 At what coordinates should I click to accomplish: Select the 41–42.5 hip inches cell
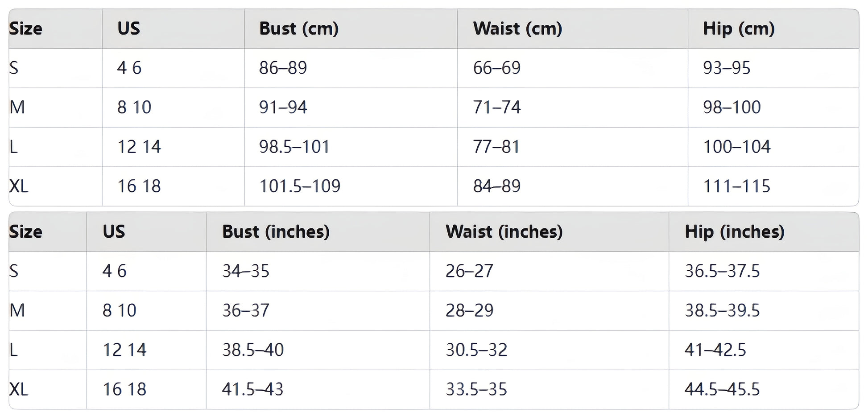point(715,350)
